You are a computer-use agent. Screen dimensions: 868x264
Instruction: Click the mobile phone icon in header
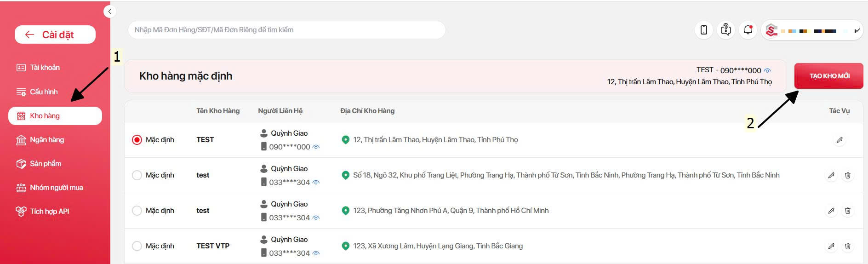(704, 30)
